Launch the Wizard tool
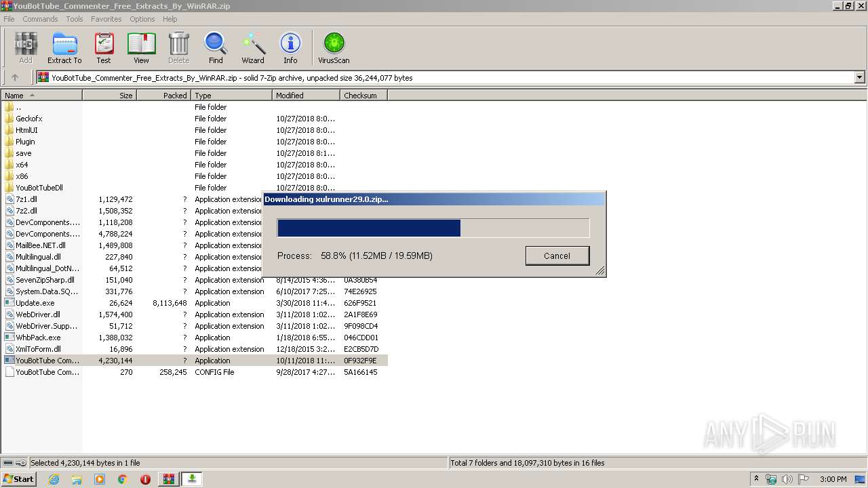 tap(253, 48)
